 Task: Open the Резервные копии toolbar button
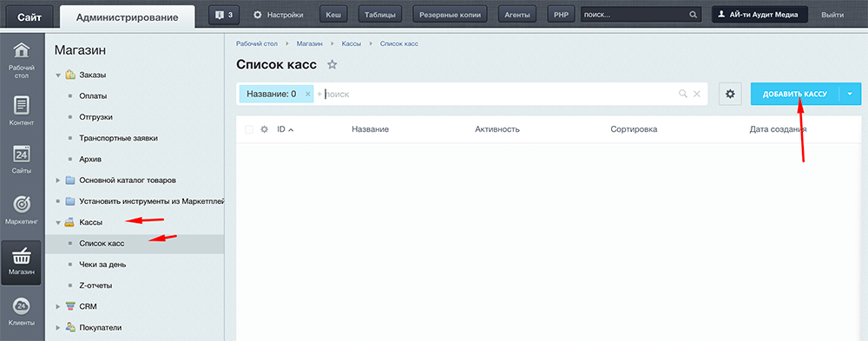pyautogui.click(x=450, y=15)
